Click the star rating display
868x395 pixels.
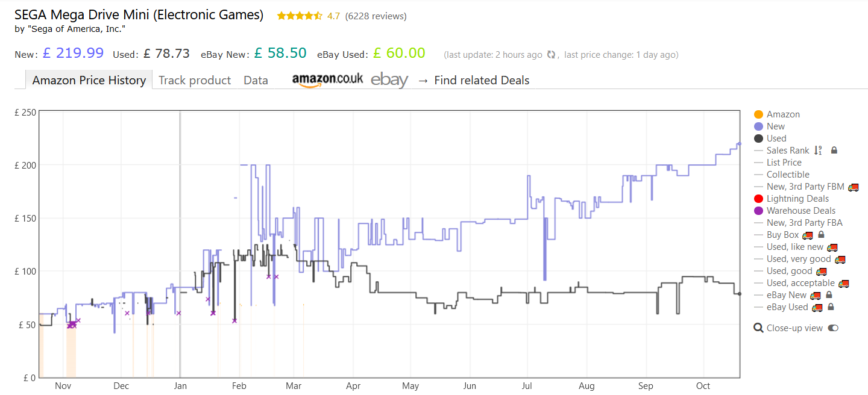[300, 16]
